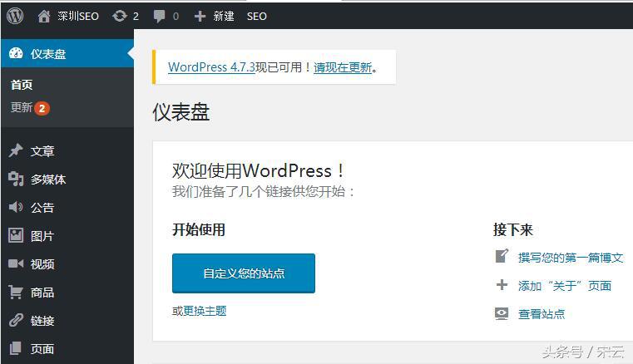Open the SEO menu in admin bar
Viewport: 633px width, 364px height.
coord(257,16)
